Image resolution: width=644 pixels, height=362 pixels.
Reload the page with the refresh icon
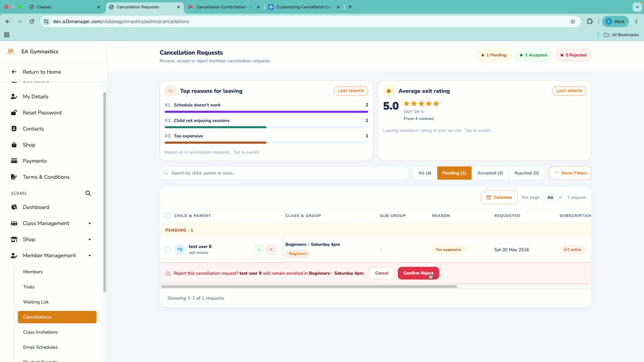click(32, 21)
